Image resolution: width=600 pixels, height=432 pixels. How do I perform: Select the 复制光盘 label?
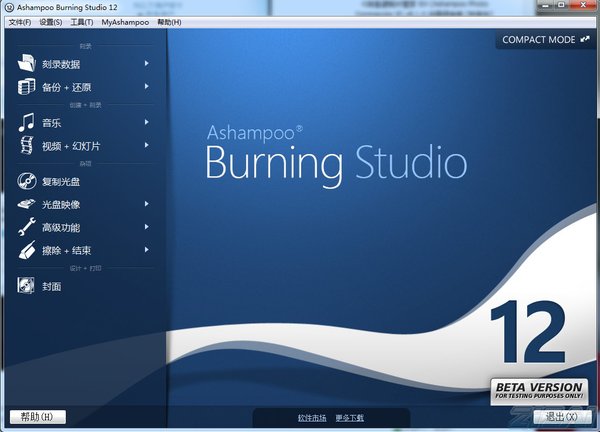[x=61, y=182]
